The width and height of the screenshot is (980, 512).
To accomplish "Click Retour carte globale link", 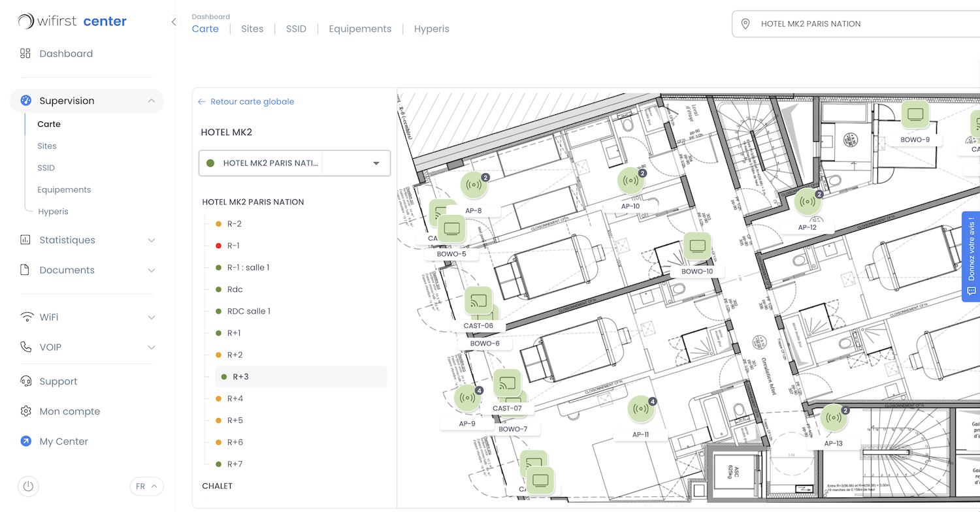I will (246, 102).
